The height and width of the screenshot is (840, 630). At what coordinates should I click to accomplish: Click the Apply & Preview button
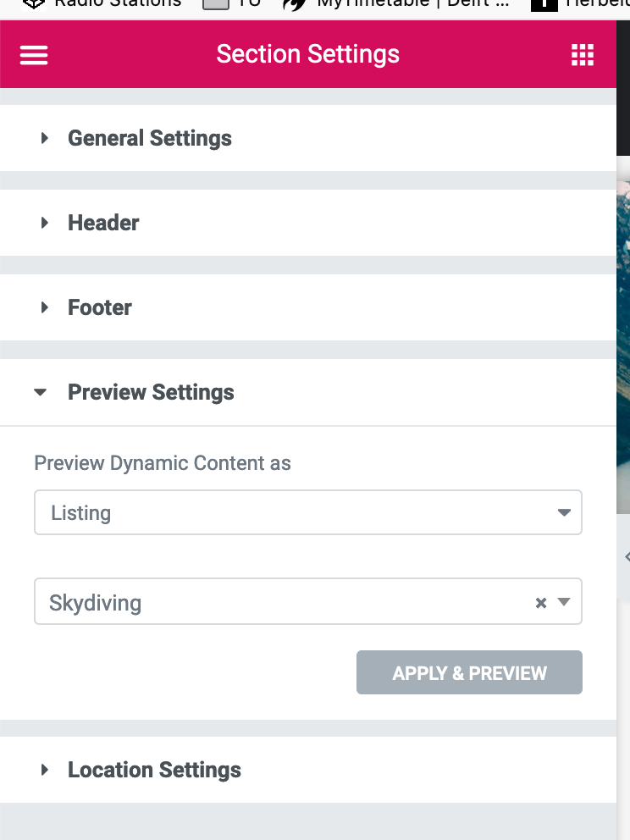[x=469, y=672]
